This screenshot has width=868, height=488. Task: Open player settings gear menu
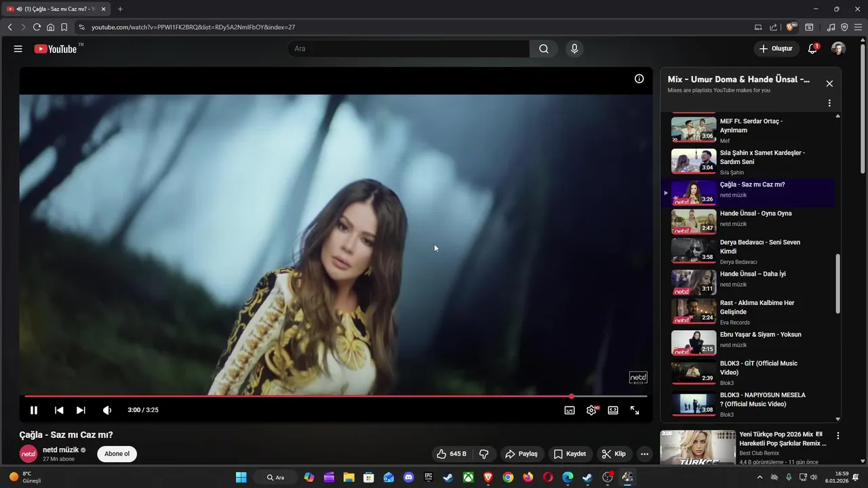(591, 410)
